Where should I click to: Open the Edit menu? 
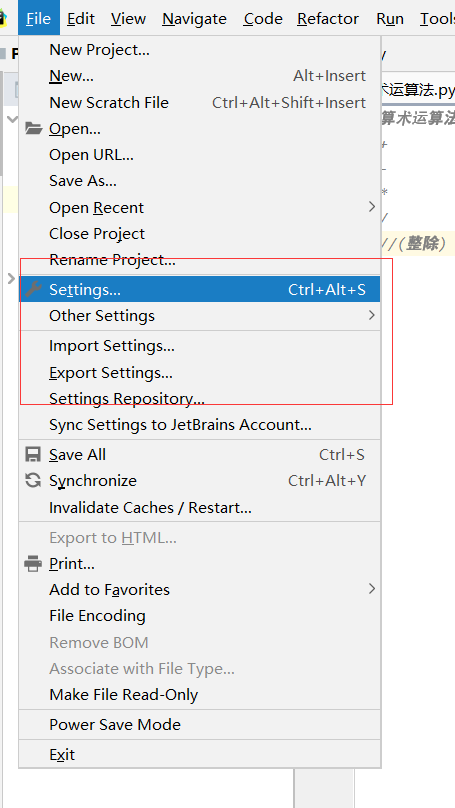pyautogui.click(x=81, y=19)
